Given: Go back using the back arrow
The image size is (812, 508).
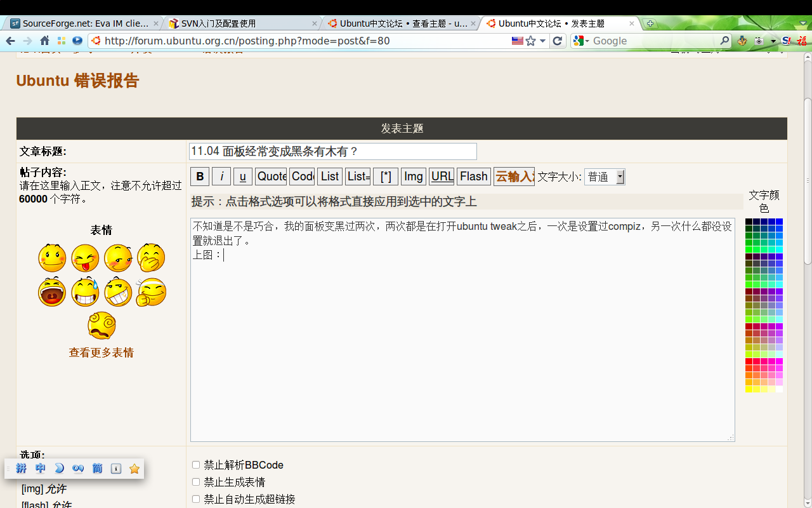Looking at the screenshot, I should click(x=11, y=41).
